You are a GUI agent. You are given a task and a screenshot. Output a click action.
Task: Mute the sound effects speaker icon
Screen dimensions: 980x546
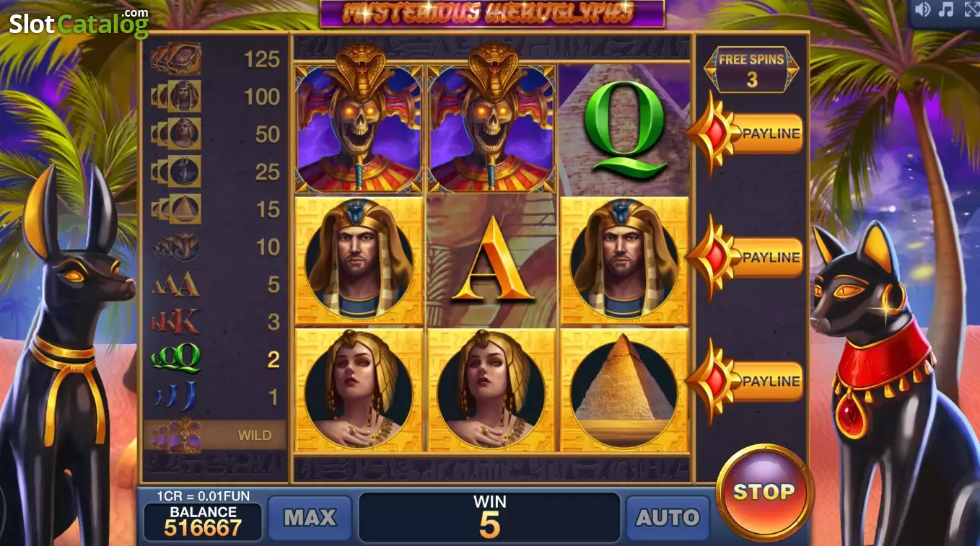(x=923, y=9)
